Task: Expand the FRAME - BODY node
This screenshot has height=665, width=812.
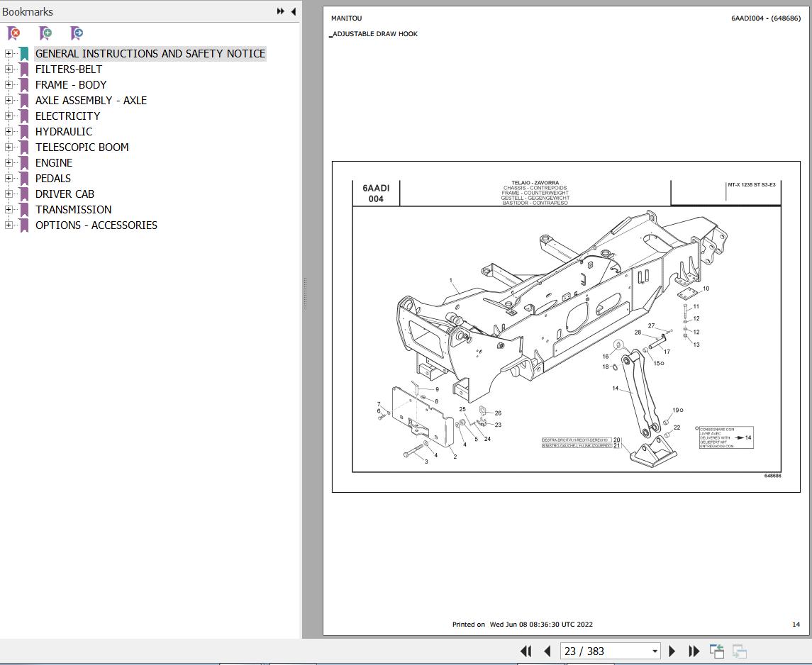Action: point(9,84)
